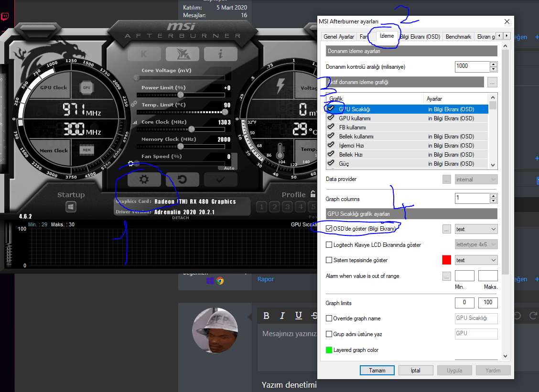Click the core clock curve editor icon
Screen dimensions: 539x392
(x=135, y=122)
